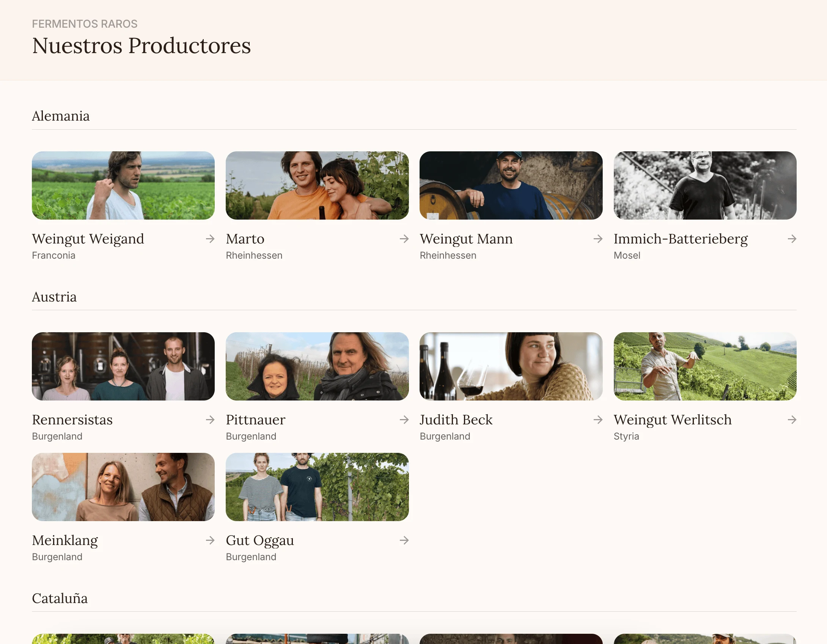Image resolution: width=827 pixels, height=644 pixels.
Task: Click the Meinklang photo thumbnail
Action: pos(123,487)
